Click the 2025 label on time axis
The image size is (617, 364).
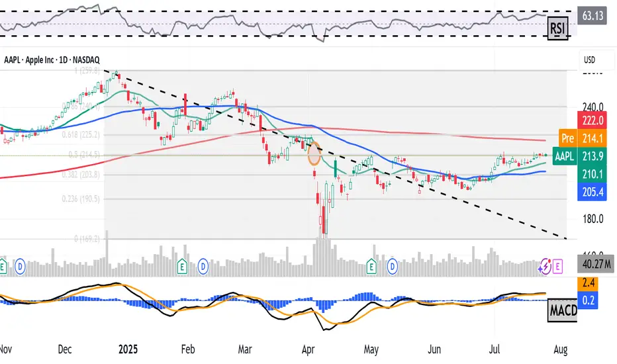[128, 349]
